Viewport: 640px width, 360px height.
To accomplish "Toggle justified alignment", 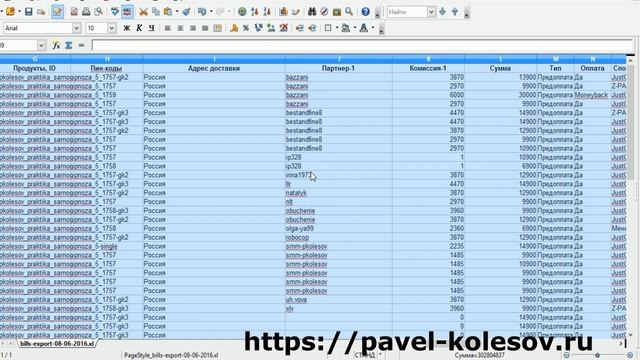I will click(x=205, y=28).
